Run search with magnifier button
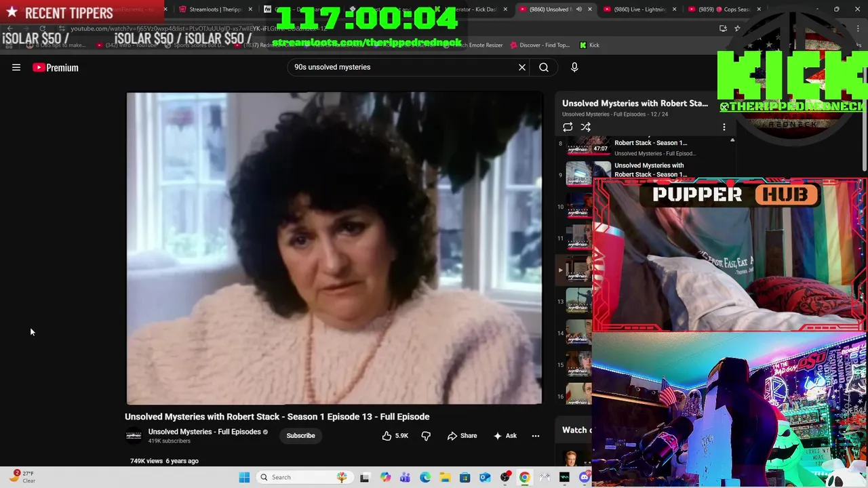The width and height of the screenshot is (868, 488). tap(544, 67)
